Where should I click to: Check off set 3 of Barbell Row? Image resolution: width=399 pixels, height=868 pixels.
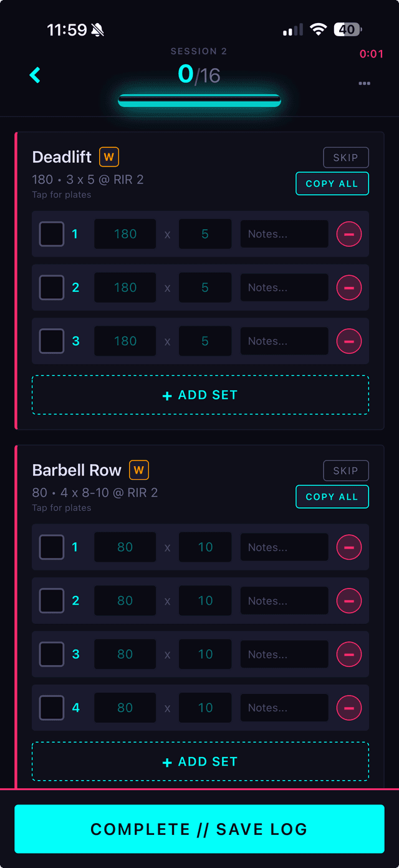pyautogui.click(x=52, y=654)
